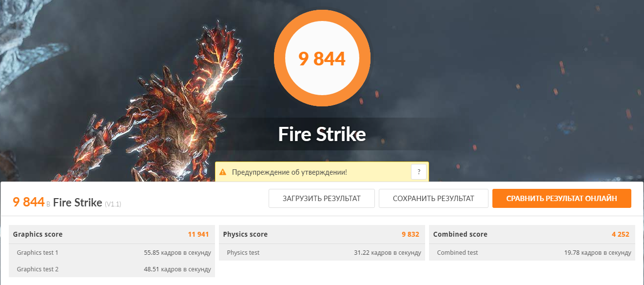Select the Combined score header
This screenshot has height=285, width=644.
click(x=532, y=234)
